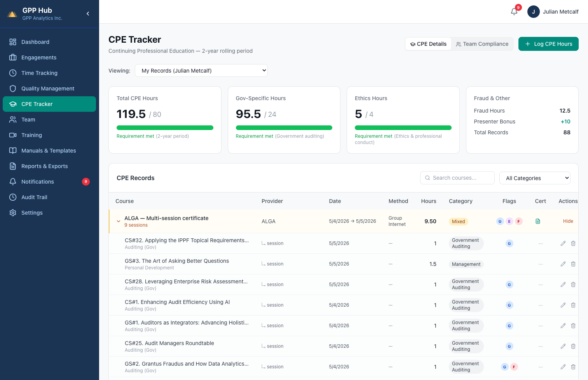Image resolution: width=588 pixels, height=380 pixels.
Task: Open Settings from the sidebar
Action: pos(49,213)
